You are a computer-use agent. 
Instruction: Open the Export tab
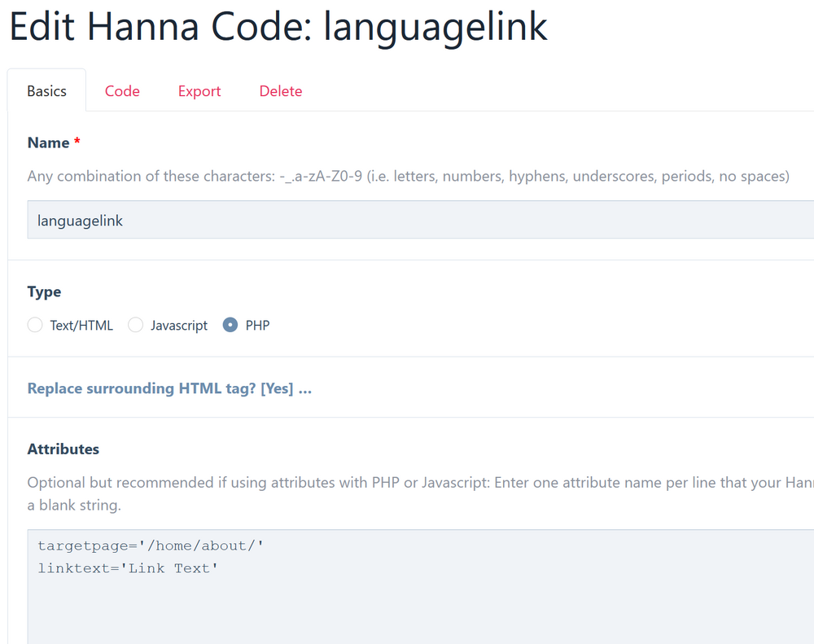pyautogui.click(x=199, y=91)
